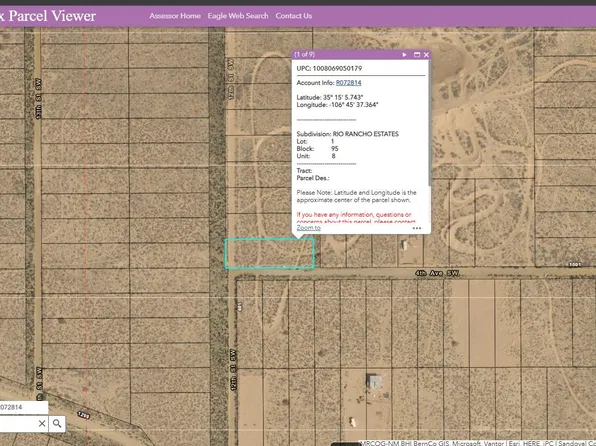Image resolution: width=596 pixels, height=446 pixels.
Task: Click the Latitude 35° 15' 5.743" text
Action: [330, 97]
